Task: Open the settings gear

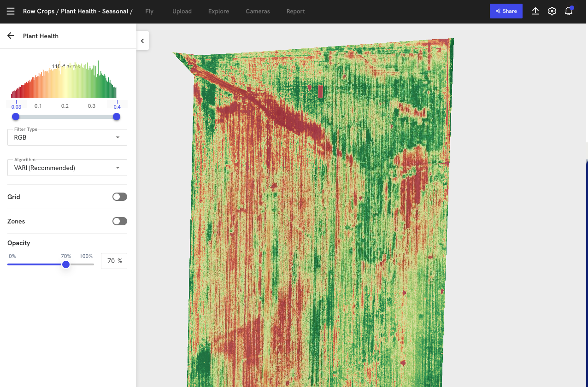Action: pos(552,11)
